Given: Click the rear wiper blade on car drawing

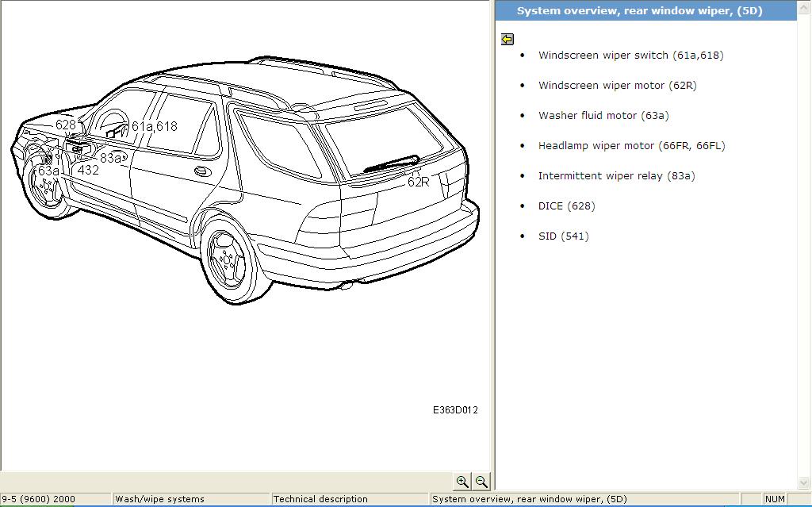Looking at the screenshot, I should tap(392, 163).
